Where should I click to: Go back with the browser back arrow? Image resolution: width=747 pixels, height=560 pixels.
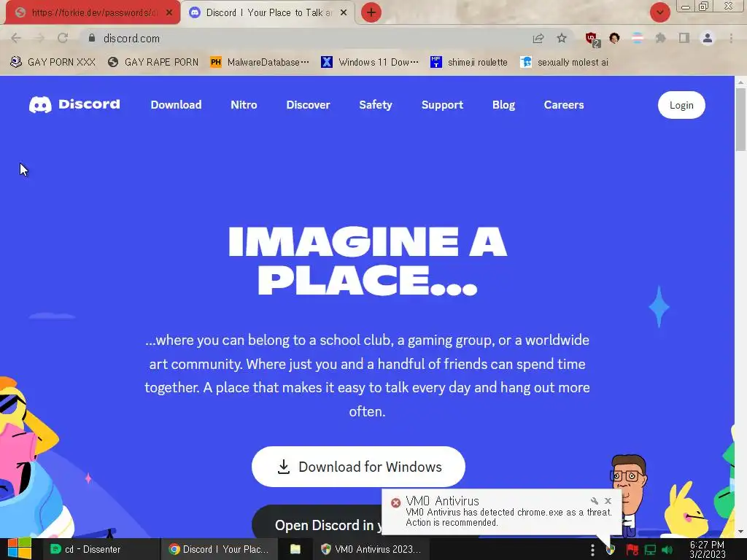16,38
